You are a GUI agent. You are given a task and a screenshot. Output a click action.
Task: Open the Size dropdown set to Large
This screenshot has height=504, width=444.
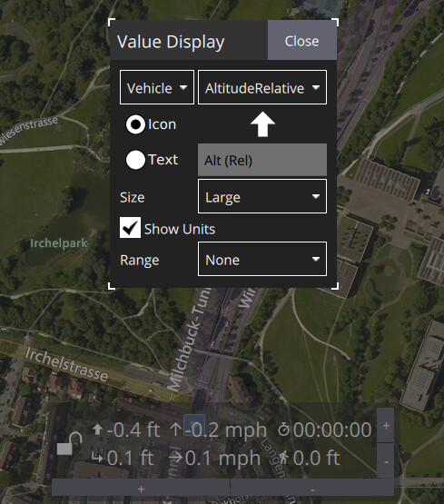pyautogui.click(x=262, y=196)
